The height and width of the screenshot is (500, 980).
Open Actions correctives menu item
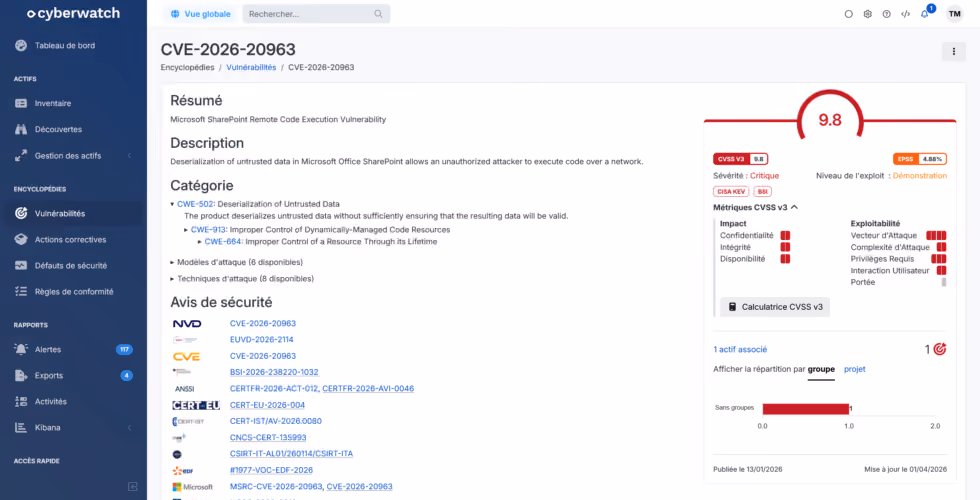click(70, 239)
